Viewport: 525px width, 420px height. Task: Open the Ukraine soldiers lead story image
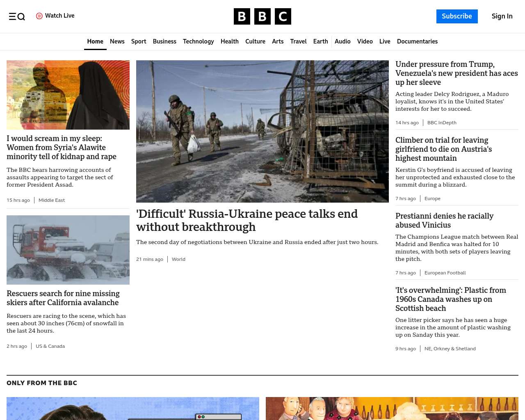(x=262, y=131)
